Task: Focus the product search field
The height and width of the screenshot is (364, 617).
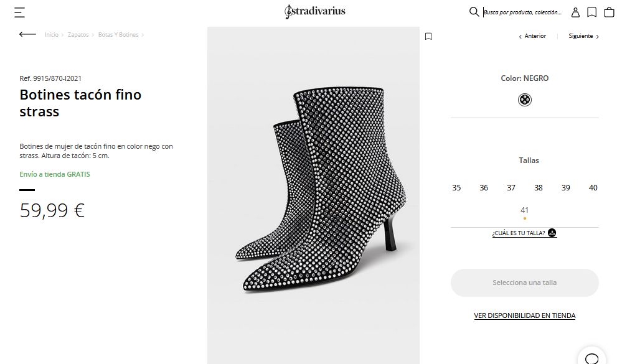Action: (x=523, y=12)
